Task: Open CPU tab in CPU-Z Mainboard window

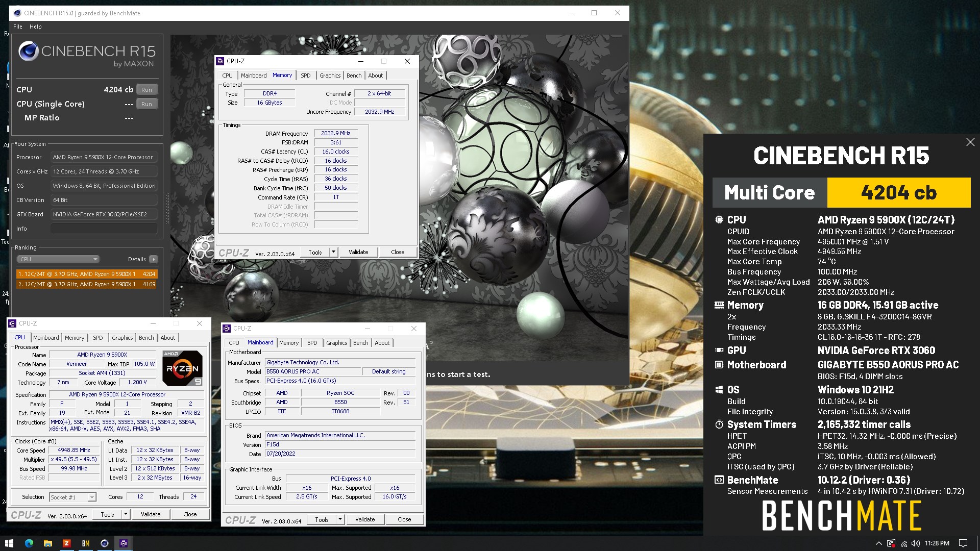Action: click(234, 343)
